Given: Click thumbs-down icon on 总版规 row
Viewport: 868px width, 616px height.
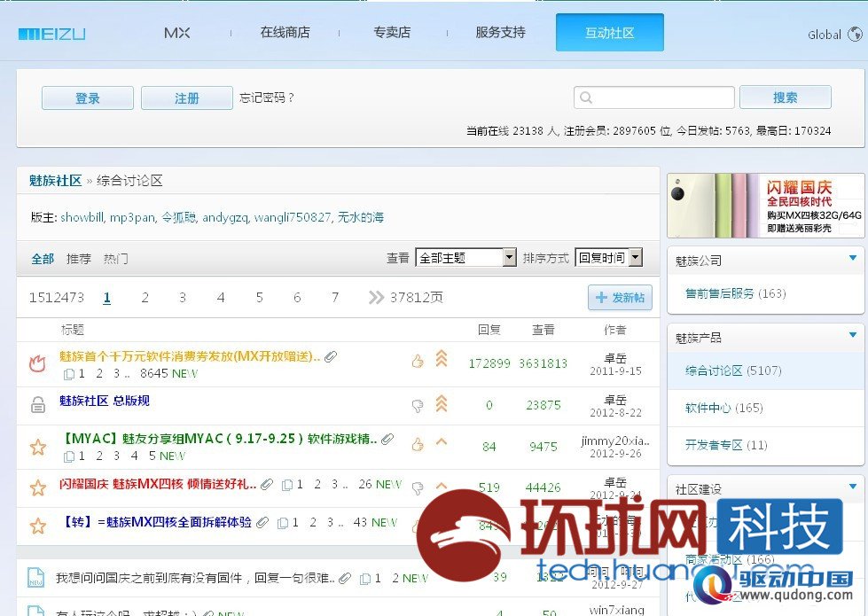Looking at the screenshot, I should 418,406.
